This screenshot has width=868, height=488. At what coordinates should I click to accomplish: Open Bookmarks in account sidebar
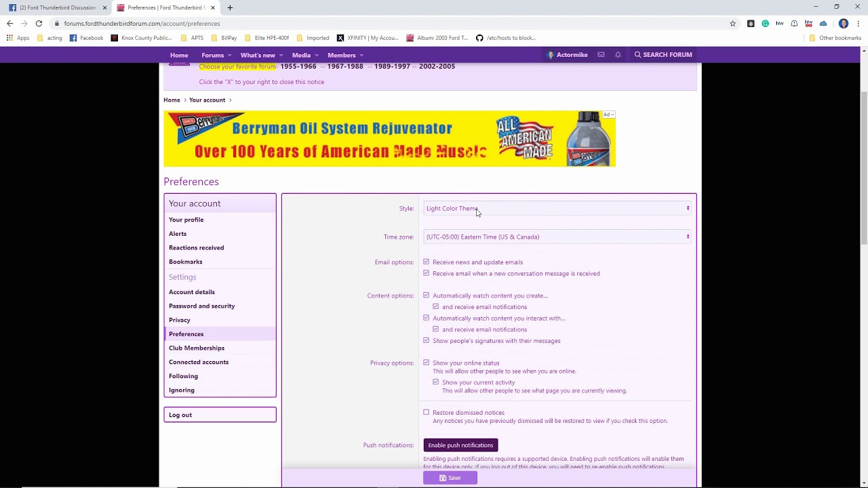click(186, 262)
